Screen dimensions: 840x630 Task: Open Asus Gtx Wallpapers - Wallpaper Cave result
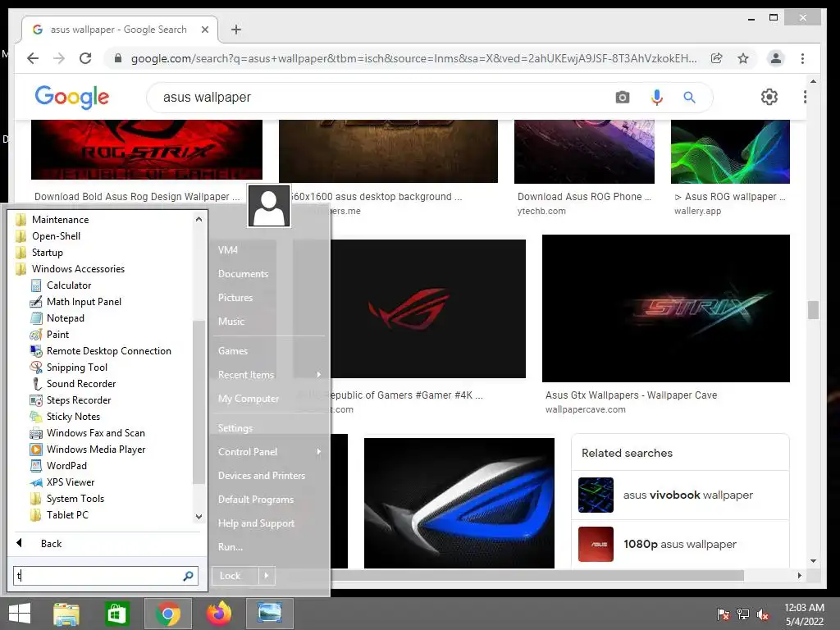pos(631,395)
